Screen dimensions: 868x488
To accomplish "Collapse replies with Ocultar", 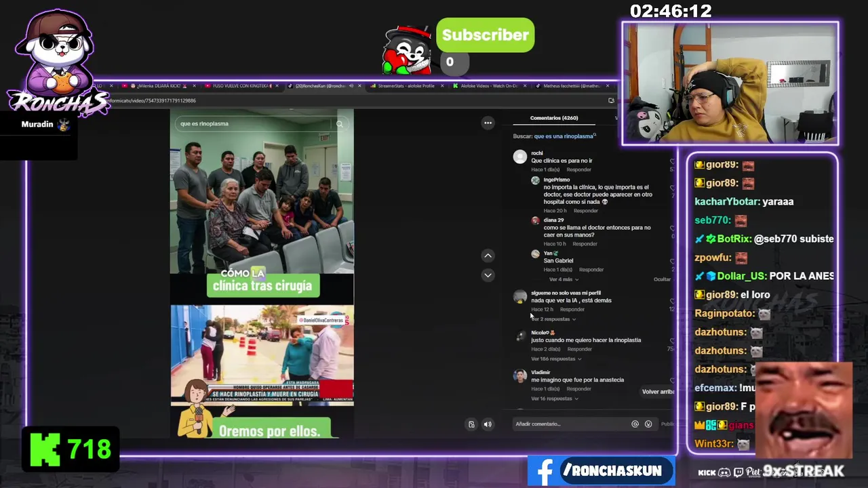I will tap(662, 279).
